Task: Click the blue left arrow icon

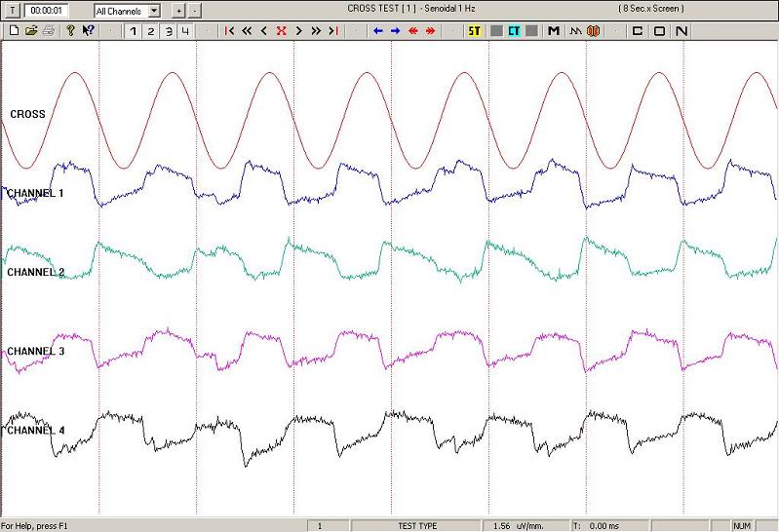Action: [377, 31]
